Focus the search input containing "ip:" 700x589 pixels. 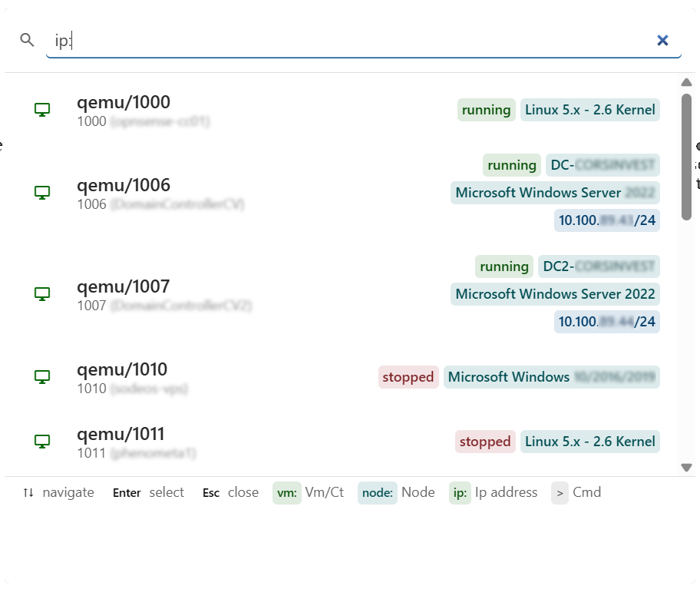tap(363, 41)
